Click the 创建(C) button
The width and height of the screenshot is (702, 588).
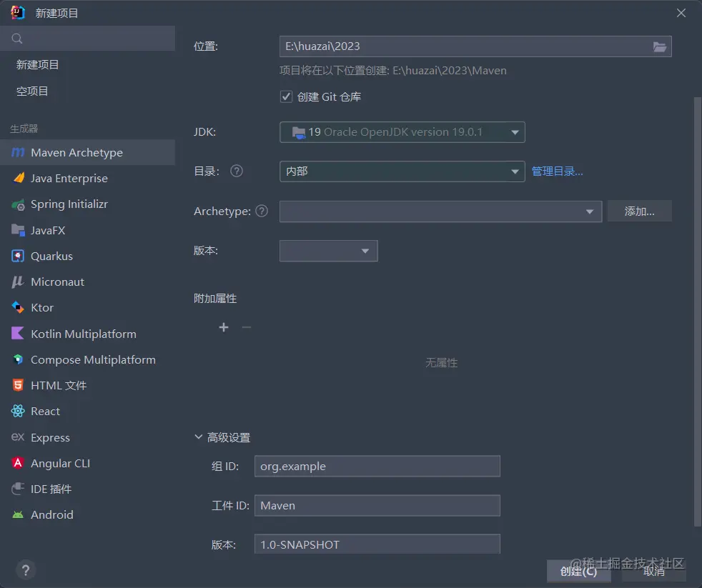[578, 571]
